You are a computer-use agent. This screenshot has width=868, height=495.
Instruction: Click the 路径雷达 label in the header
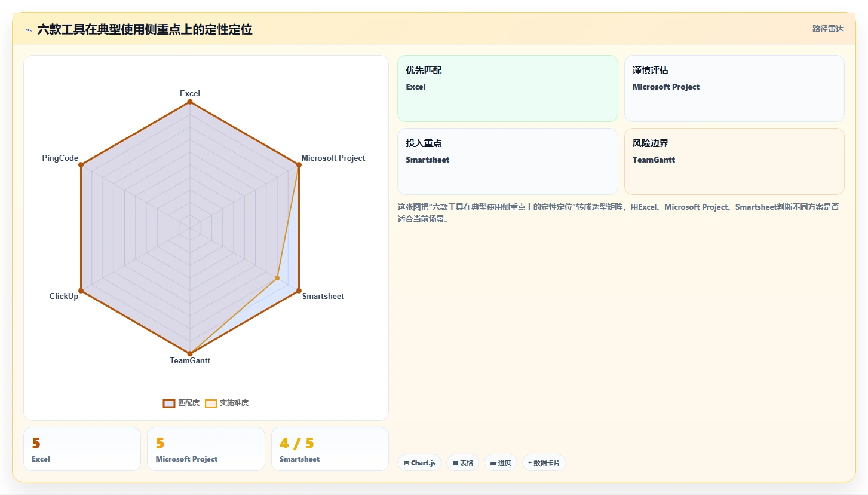(827, 29)
